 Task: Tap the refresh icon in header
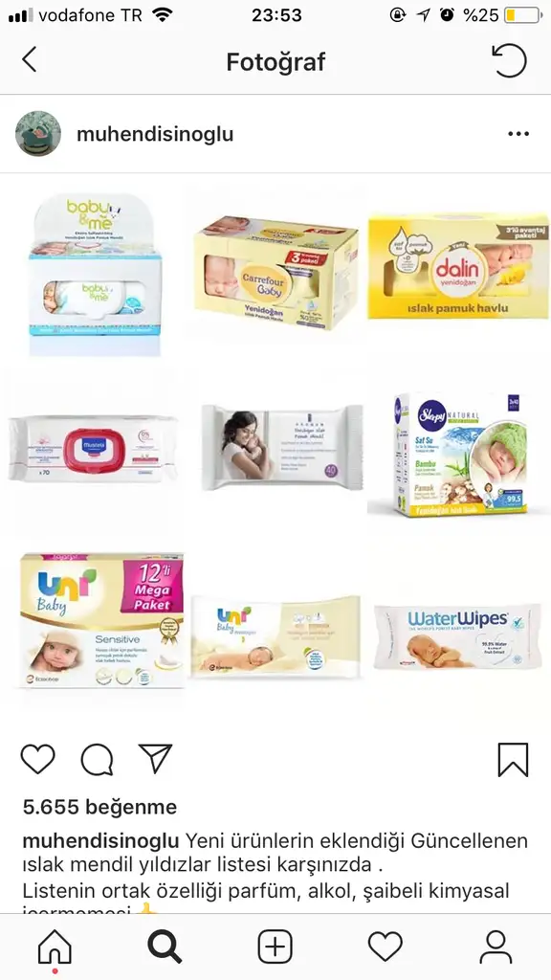[509, 60]
